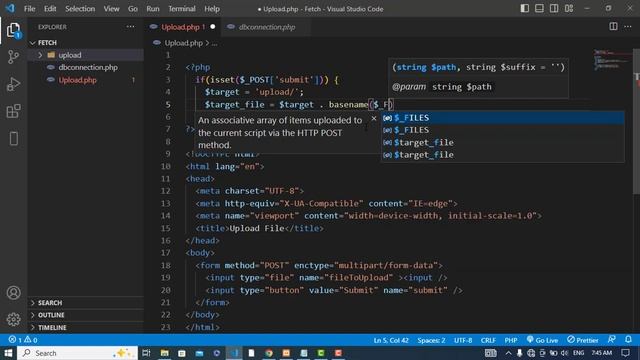640x360 pixels.
Task: Open Chrome from the taskbar
Action: pyautogui.click(x=269, y=353)
